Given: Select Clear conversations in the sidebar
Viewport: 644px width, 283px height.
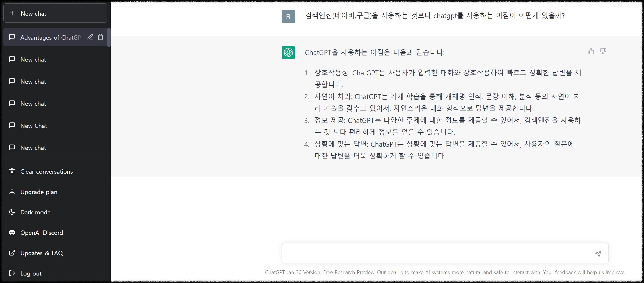Looking at the screenshot, I should pos(55,171).
